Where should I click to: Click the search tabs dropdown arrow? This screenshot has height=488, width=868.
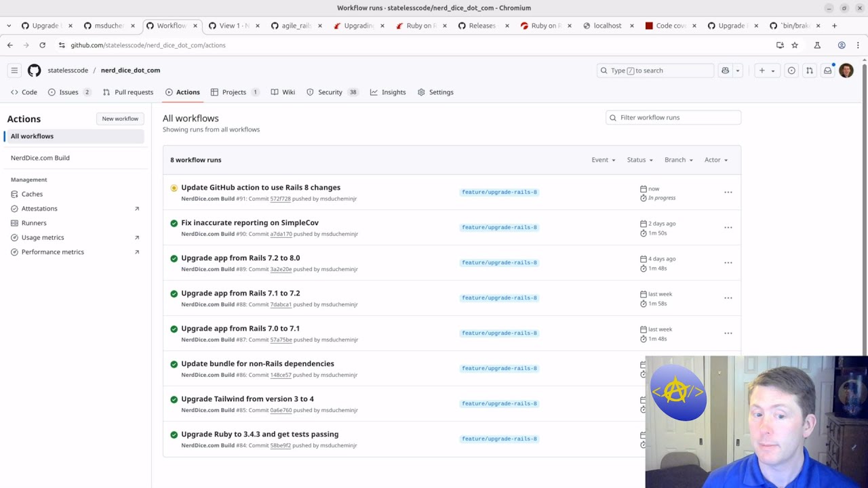click(9, 26)
